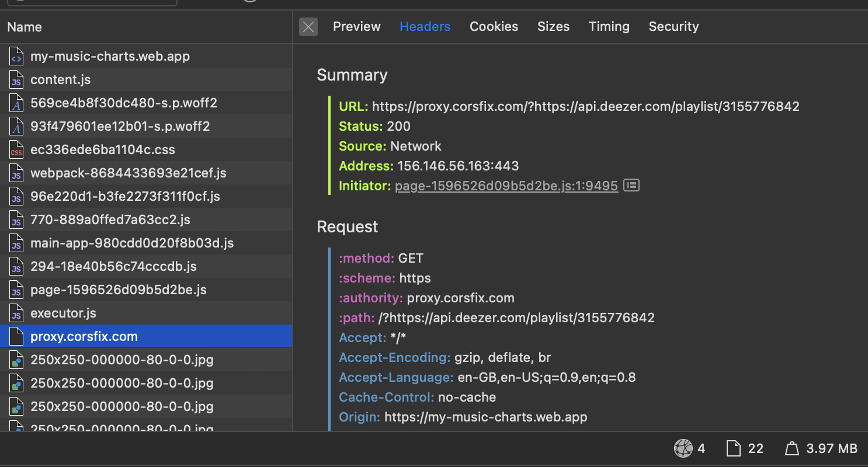This screenshot has height=467, width=868.
Task: Select my-music-charts.web.app document row
Action: (x=146, y=57)
